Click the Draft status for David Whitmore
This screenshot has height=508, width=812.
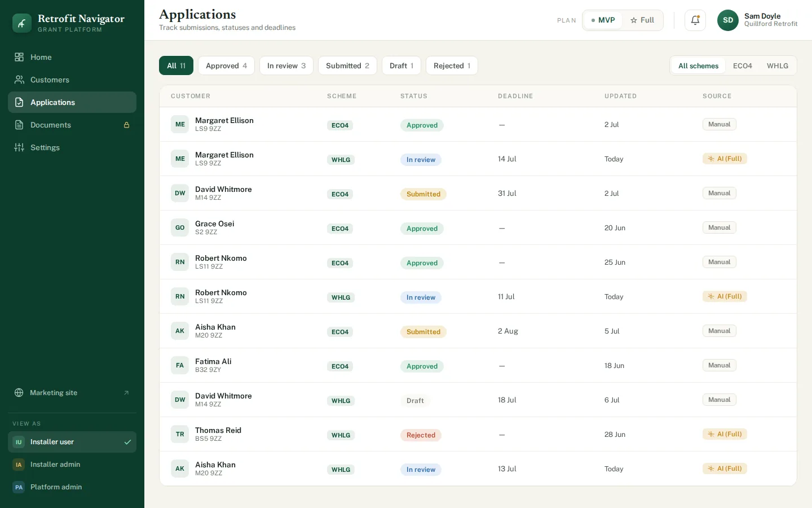(416, 401)
